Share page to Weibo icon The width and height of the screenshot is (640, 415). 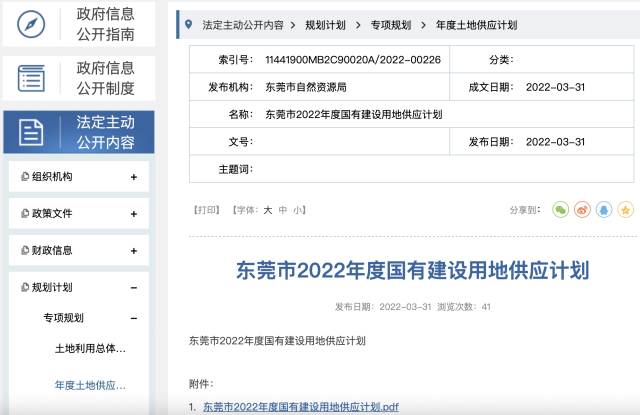tap(582, 210)
